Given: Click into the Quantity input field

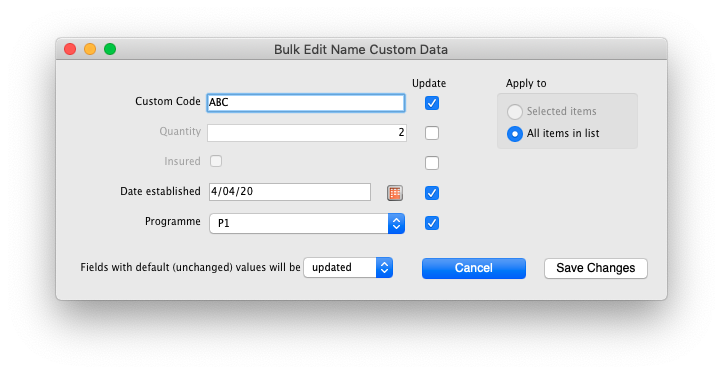Looking at the screenshot, I should point(307,133).
